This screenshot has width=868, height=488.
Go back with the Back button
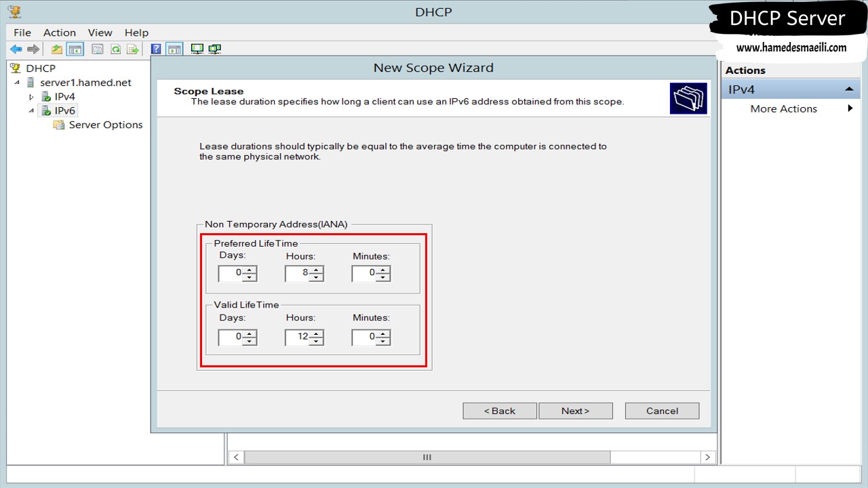click(500, 411)
